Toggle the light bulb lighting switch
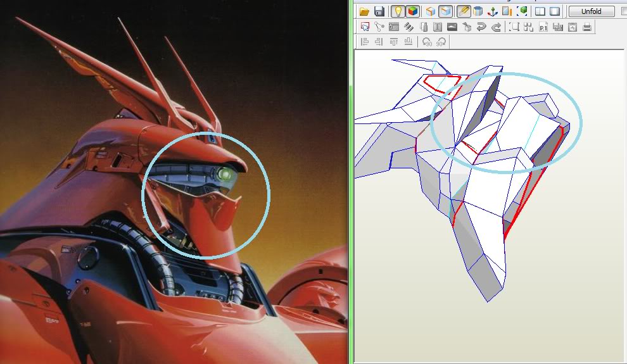The height and width of the screenshot is (364, 627). [x=398, y=11]
